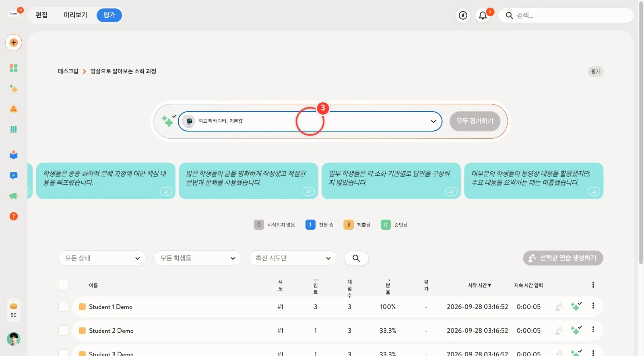The width and height of the screenshot is (644, 356).
Task: Tick the checkbox for Student 1 Demo
Action: pyautogui.click(x=64, y=307)
